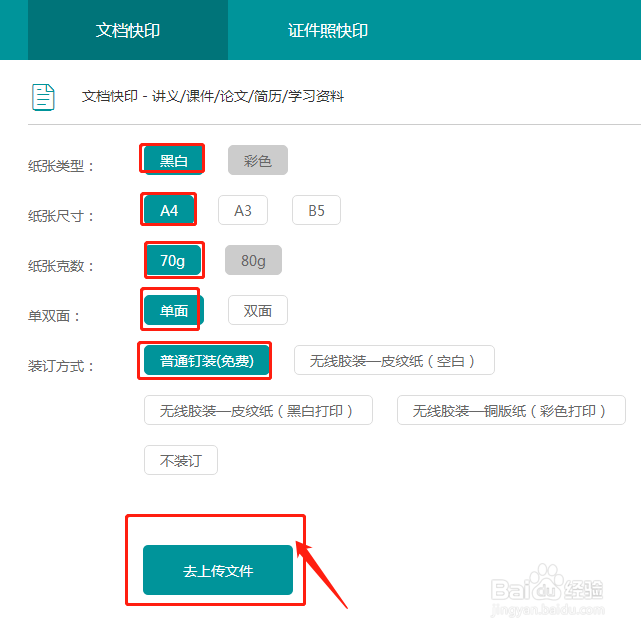Select 不装订 no binding option
The image size is (641, 632).
pos(181,460)
